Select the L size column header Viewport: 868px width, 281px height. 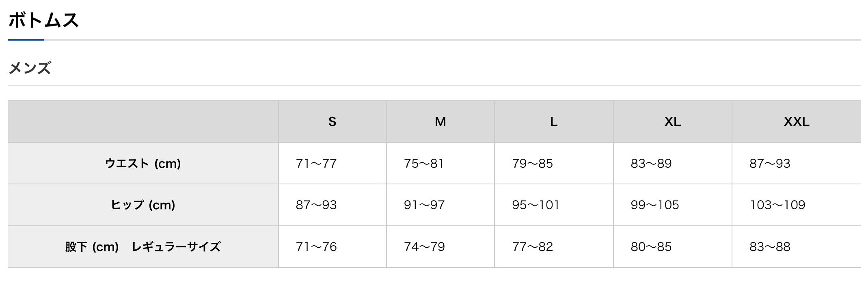[x=553, y=122]
